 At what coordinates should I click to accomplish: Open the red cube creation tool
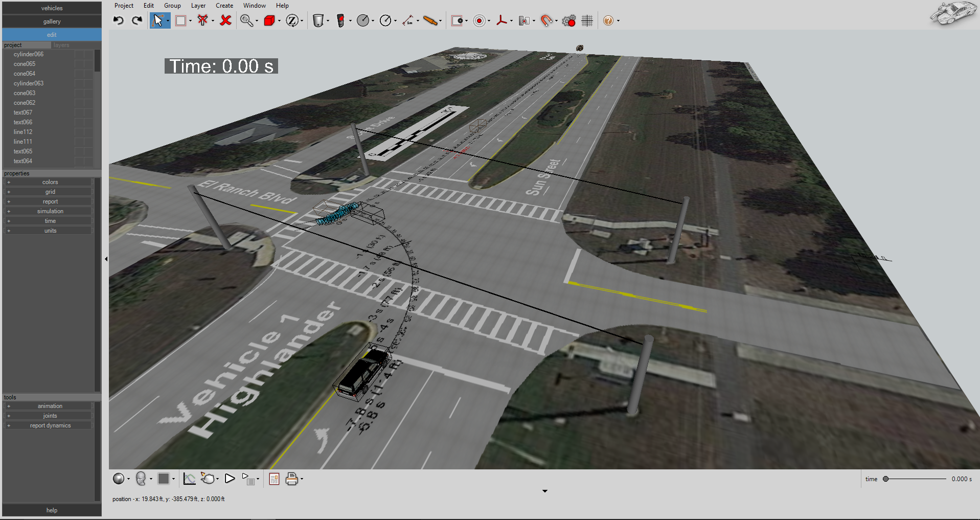(268, 20)
